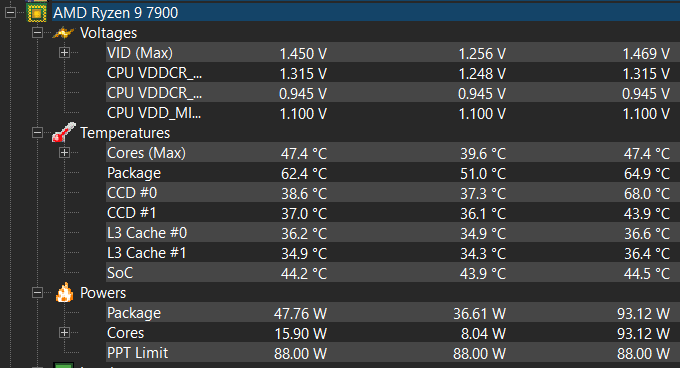Expand the Cores (Max) temperature row
Image resolution: width=680 pixels, height=368 pixels.
(x=64, y=153)
